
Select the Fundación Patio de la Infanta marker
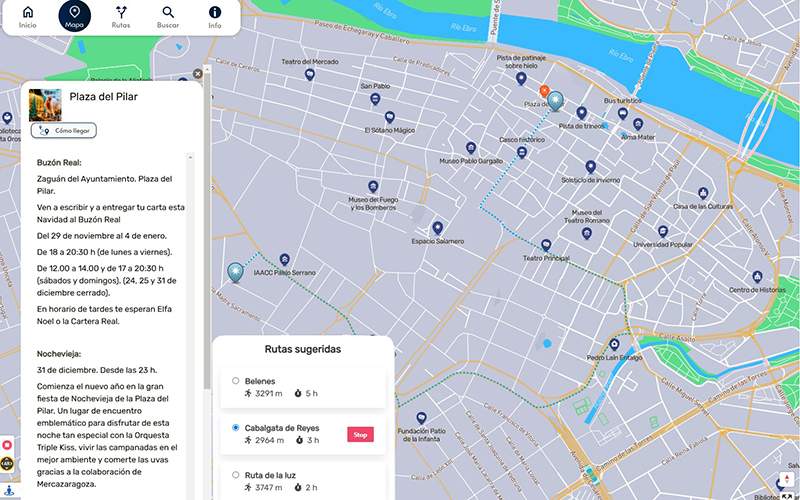point(421,418)
